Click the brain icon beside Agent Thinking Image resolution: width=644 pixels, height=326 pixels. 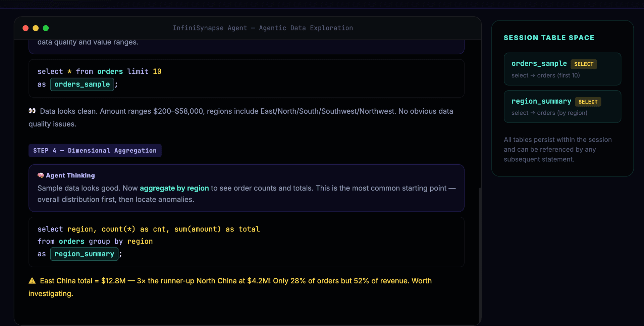pyautogui.click(x=41, y=175)
